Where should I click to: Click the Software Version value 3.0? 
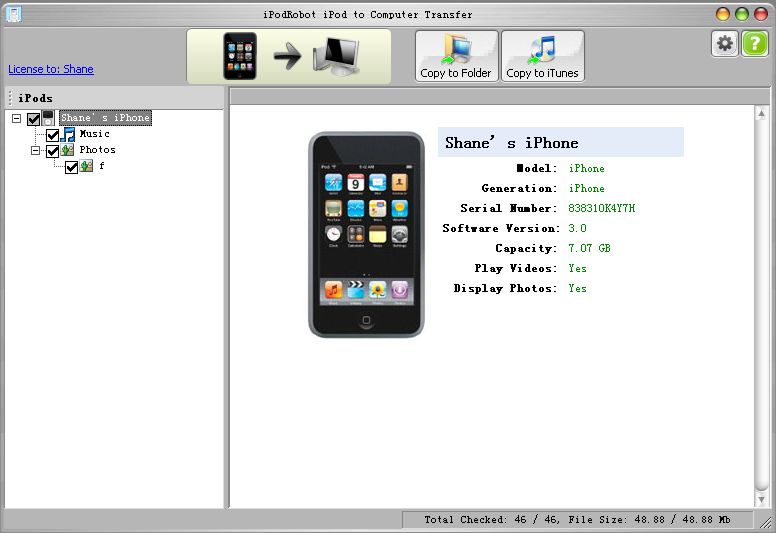click(577, 228)
